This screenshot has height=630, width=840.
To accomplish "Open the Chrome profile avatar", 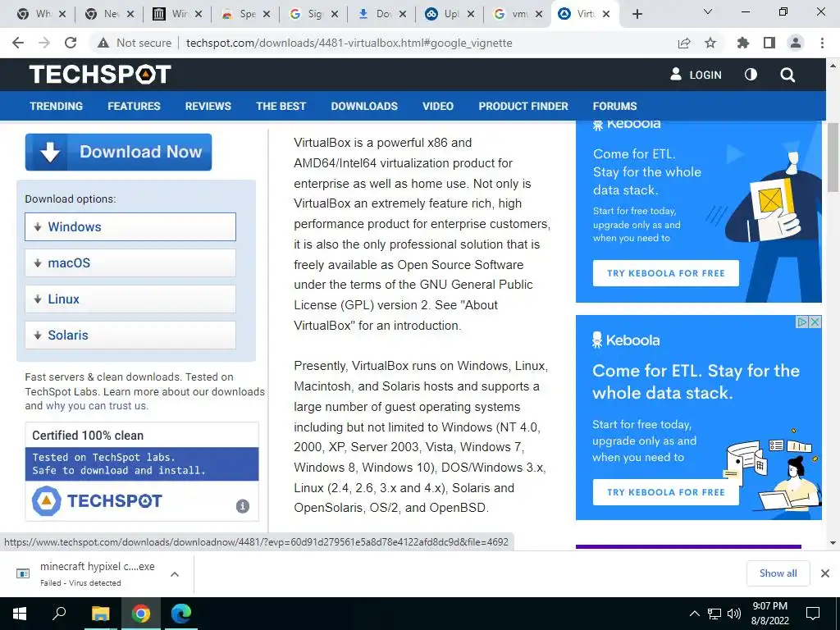I will tap(796, 43).
